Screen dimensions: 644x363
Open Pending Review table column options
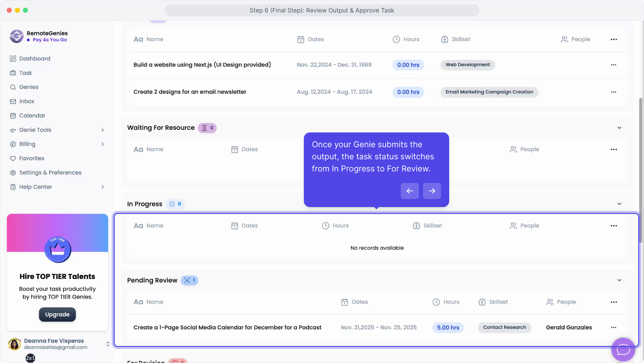click(x=614, y=302)
